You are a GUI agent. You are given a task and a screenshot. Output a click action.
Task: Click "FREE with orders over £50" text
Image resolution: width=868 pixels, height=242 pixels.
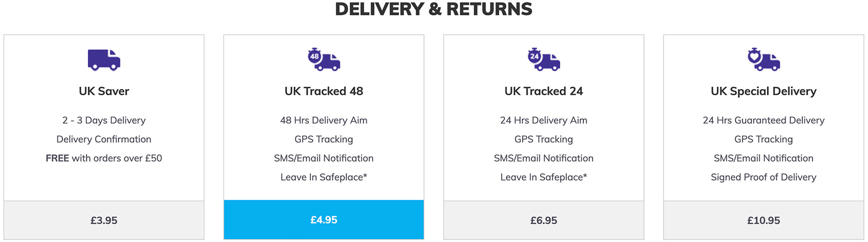tap(104, 158)
